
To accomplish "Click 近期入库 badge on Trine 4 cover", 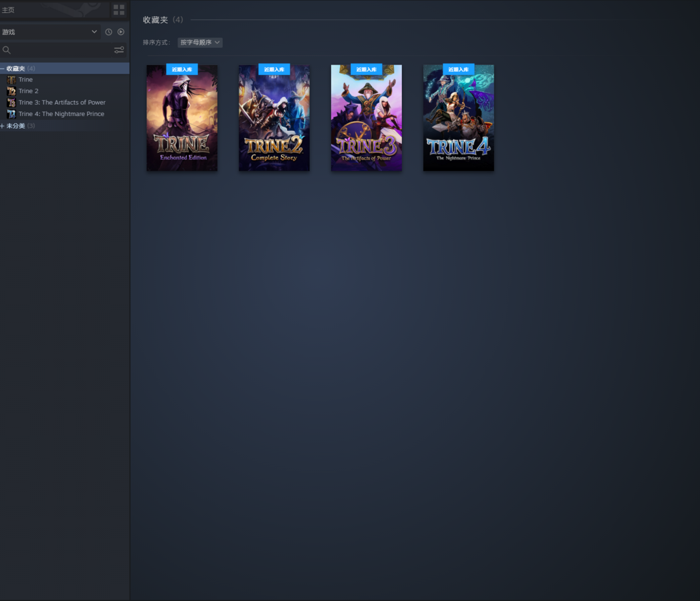I will (x=458, y=69).
